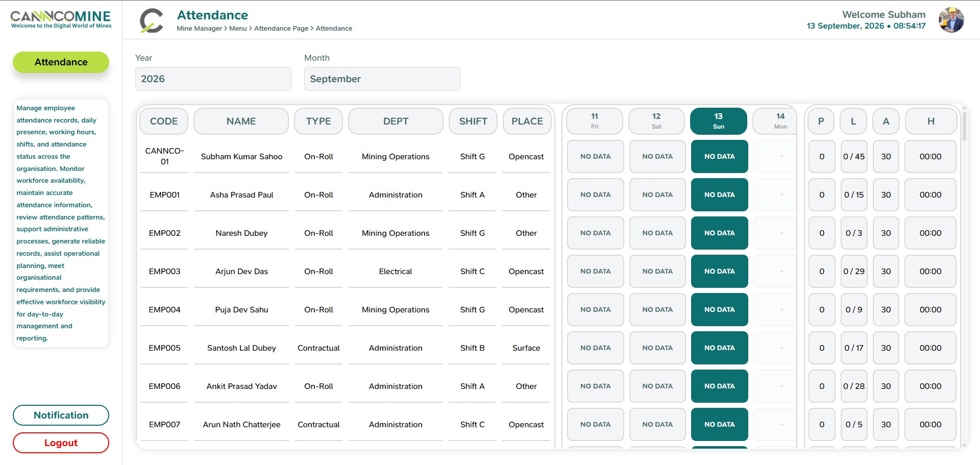980x465 pixels.
Task: Click the 00:00 hours cell for EMP007
Action: (930, 425)
